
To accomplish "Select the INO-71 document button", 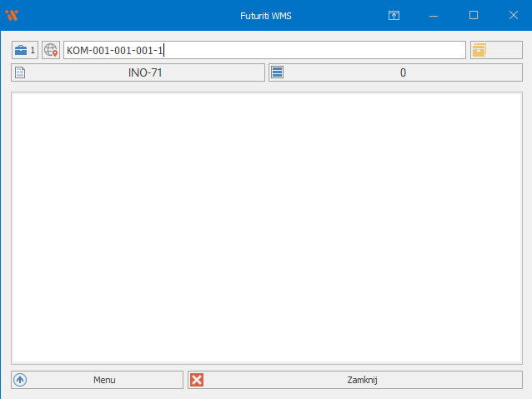I will click(145, 72).
